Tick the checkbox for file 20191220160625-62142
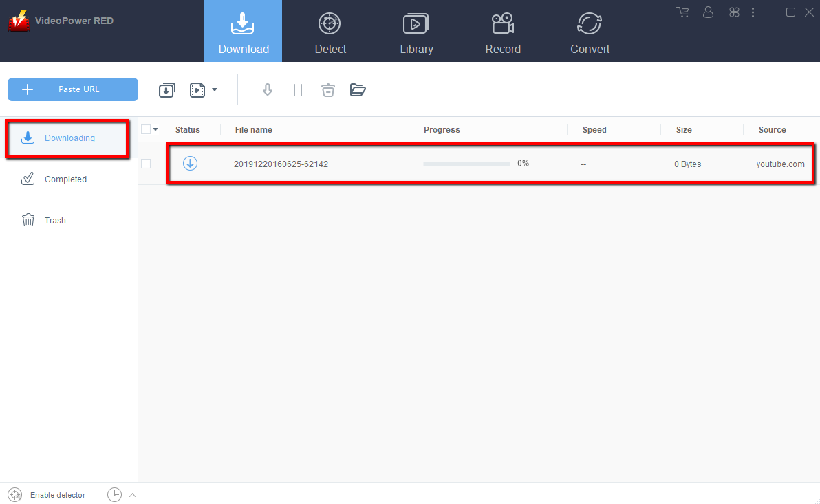The image size is (820, 504). click(146, 164)
